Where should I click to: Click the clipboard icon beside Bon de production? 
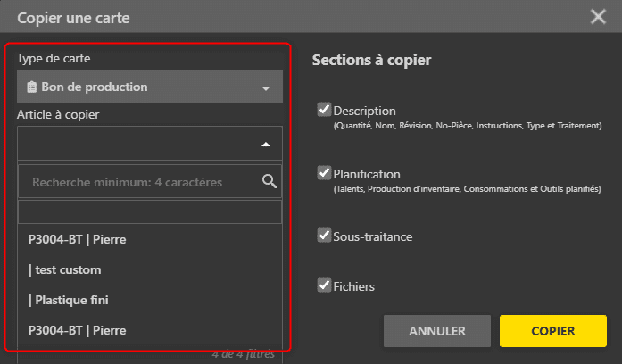point(31,87)
